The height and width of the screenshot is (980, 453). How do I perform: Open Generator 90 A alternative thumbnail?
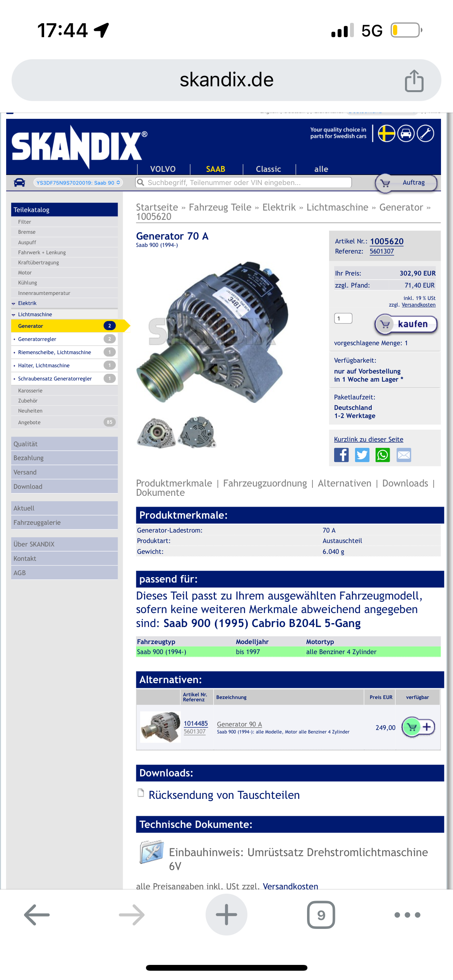click(160, 726)
